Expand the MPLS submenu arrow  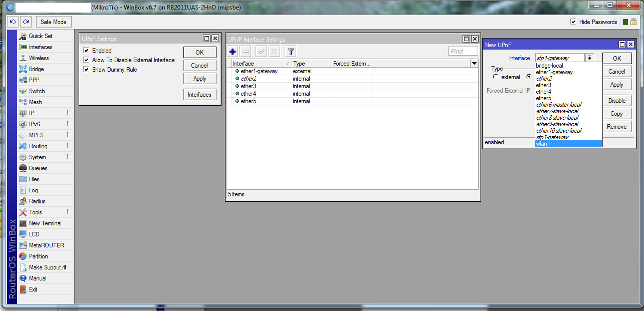coord(68,135)
